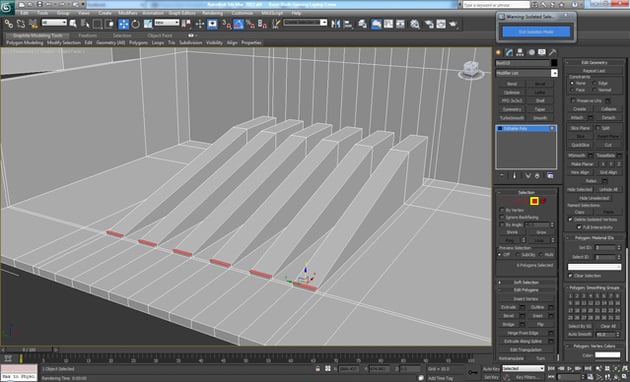Switch to the Freeform ribbon tab
This screenshot has height=382, width=630.
(88, 35)
